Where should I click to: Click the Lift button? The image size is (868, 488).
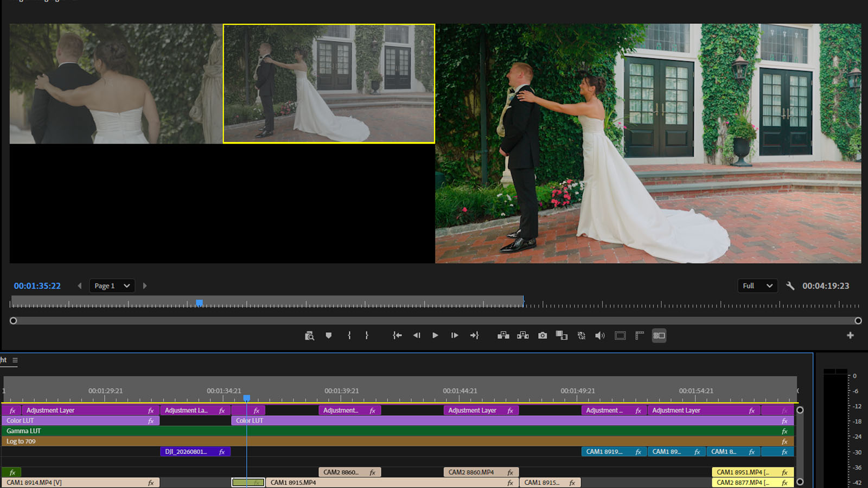tap(503, 336)
